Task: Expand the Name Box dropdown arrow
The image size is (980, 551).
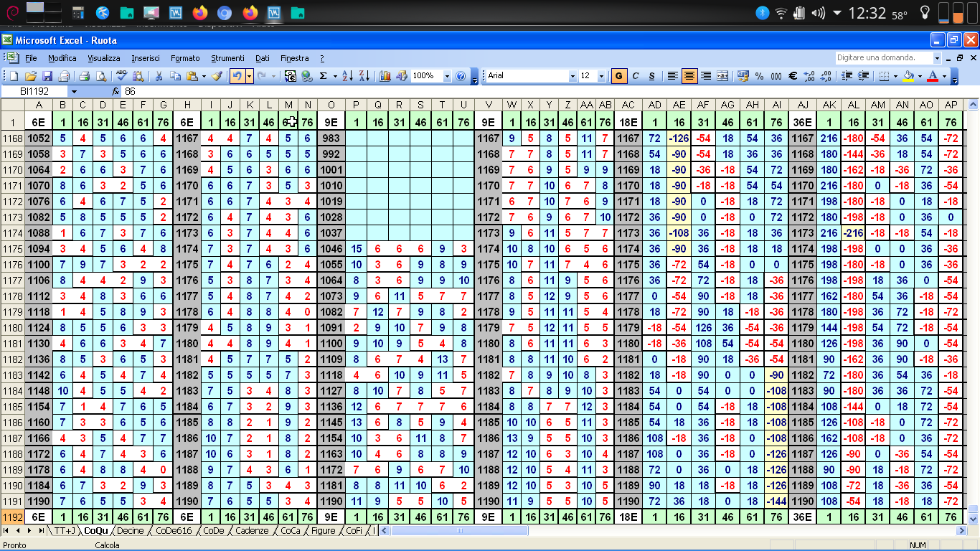Action: pyautogui.click(x=73, y=91)
